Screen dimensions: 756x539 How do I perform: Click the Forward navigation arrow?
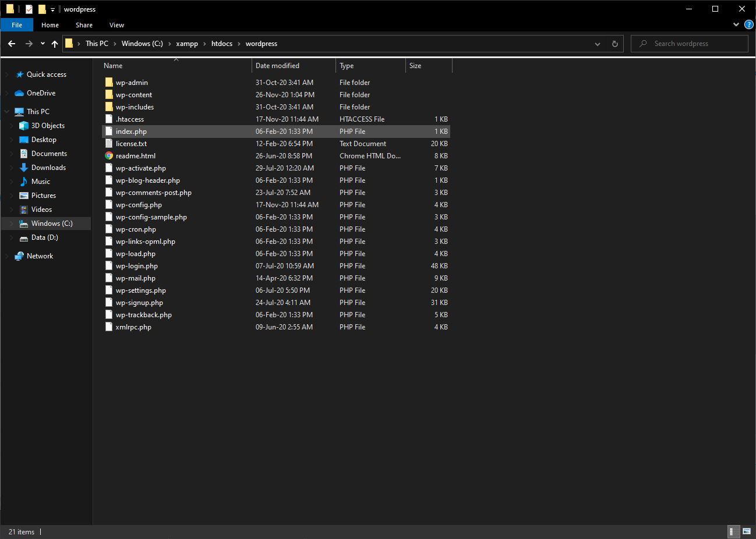[x=29, y=44]
